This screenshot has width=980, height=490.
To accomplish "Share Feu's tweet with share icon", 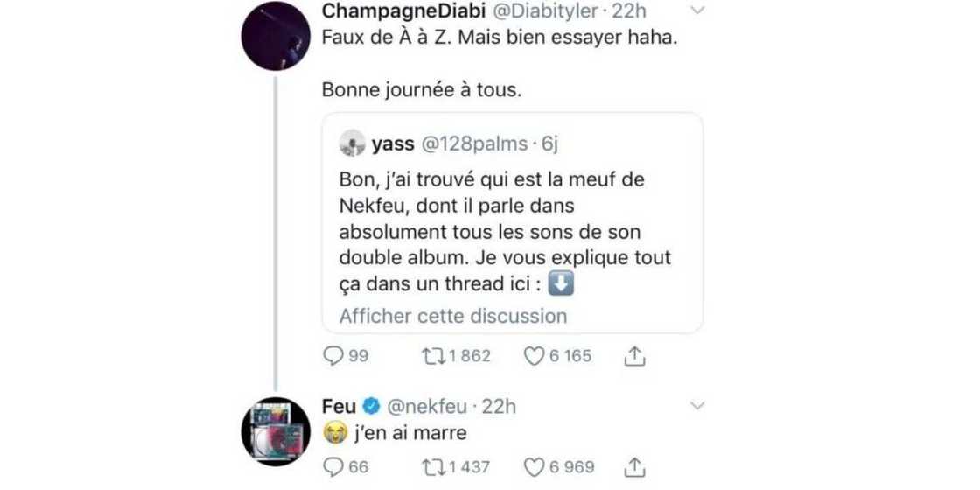I will 636,468.
